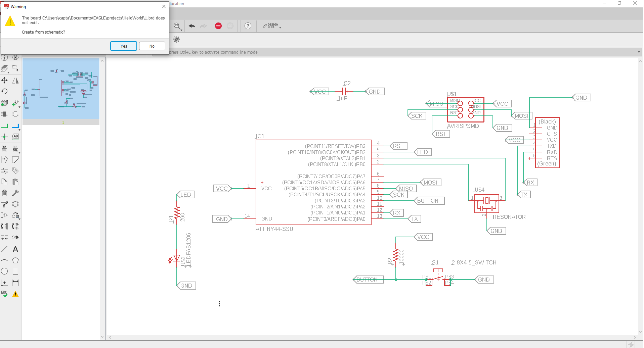Click Yes to create board from schematic
The height and width of the screenshot is (348, 644).
coord(124,46)
